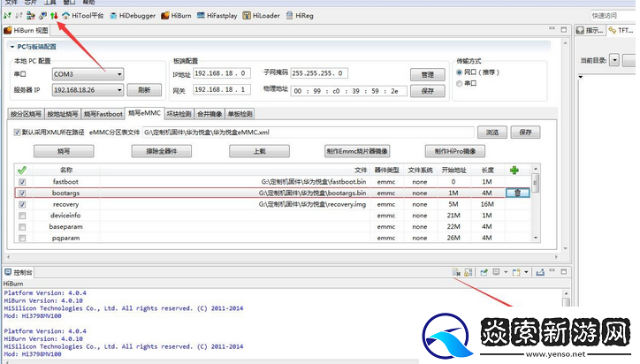
Task: Launch the HiLoader tool
Action: click(x=262, y=16)
